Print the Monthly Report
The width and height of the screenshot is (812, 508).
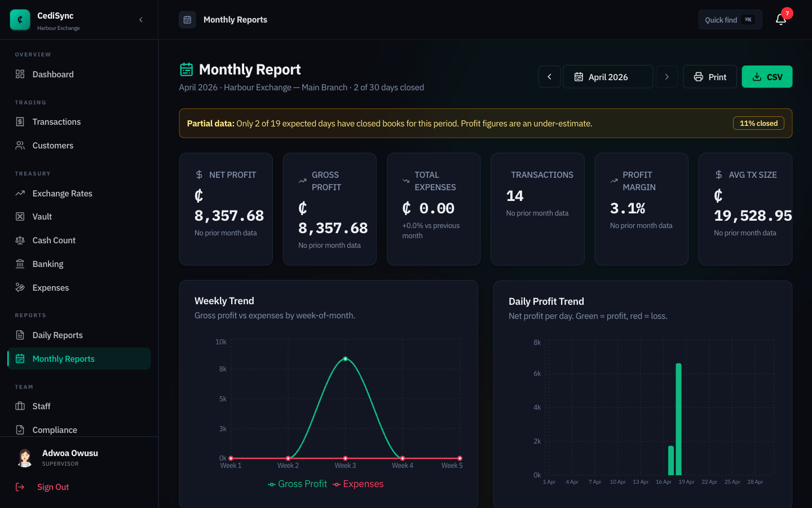[x=710, y=76]
